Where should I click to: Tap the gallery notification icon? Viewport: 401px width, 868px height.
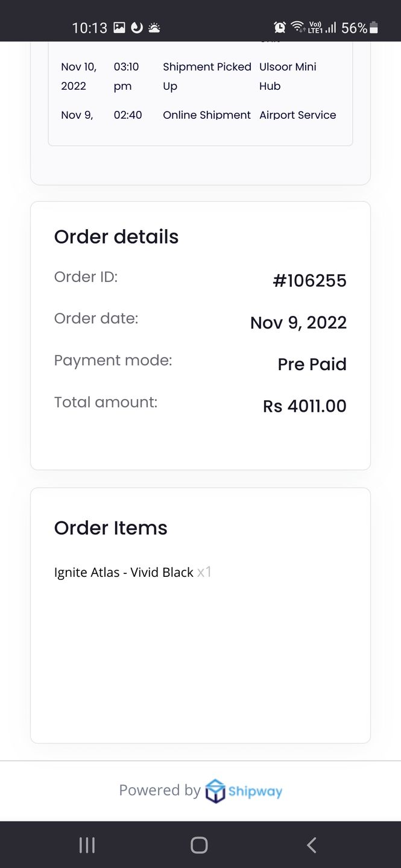119,27
